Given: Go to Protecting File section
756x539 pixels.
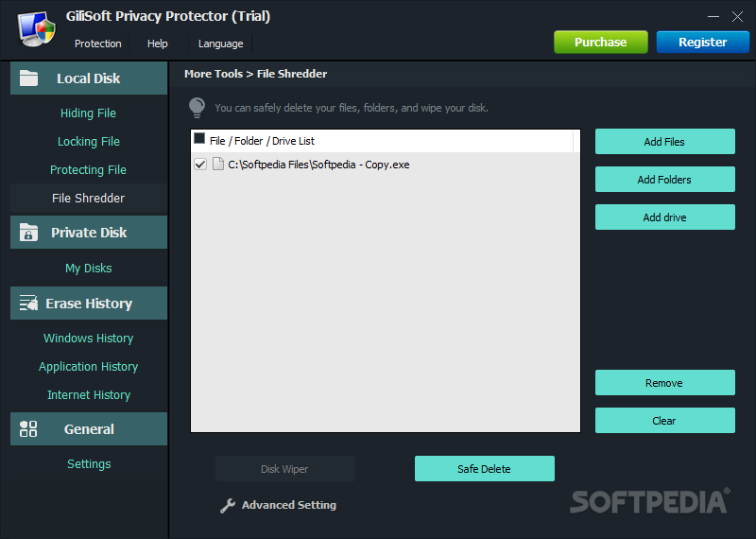Looking at the screenshot, I should (x=88, y=170).
